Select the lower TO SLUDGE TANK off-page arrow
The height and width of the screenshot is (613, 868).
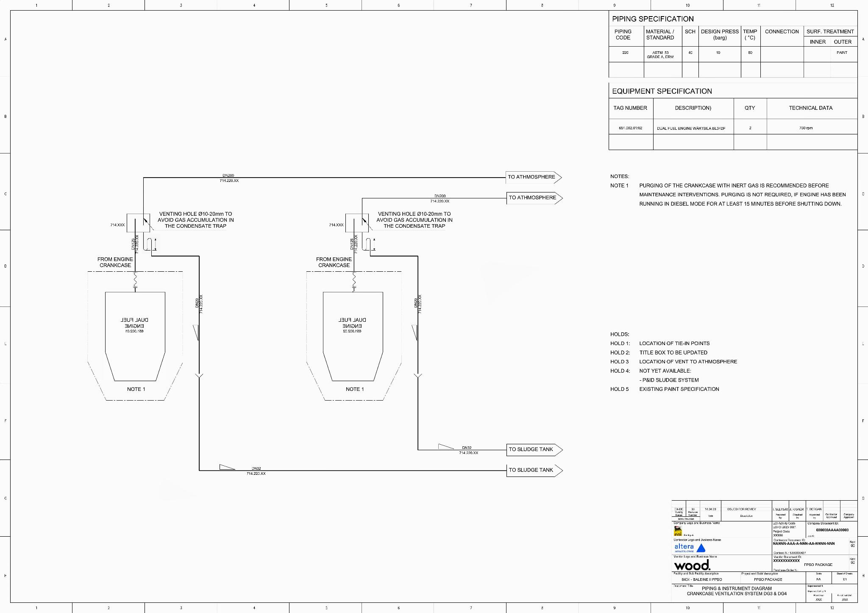pos(534,471)
